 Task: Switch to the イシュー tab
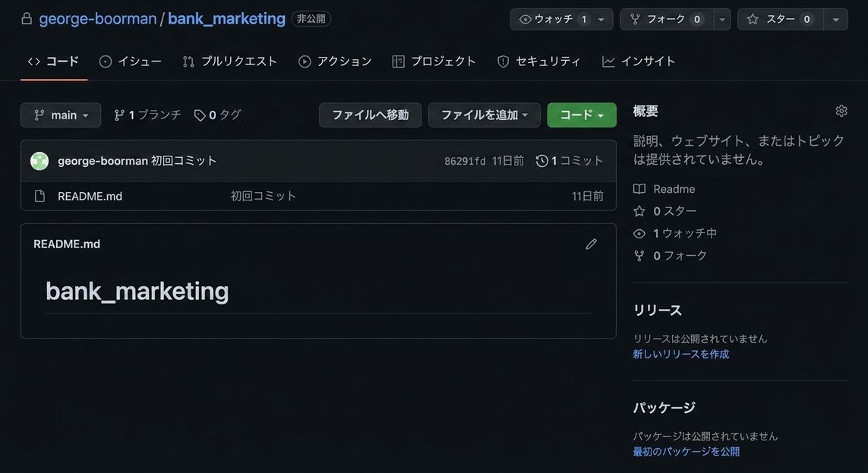(131, 61)
